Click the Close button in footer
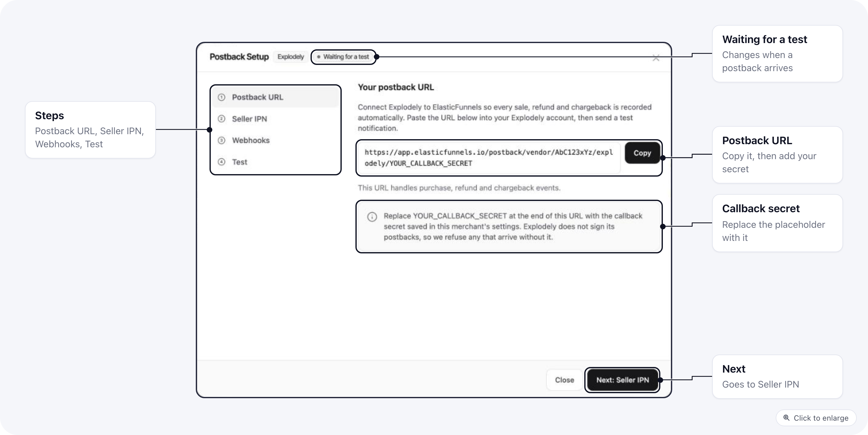The width and height of the screenshot is (868, 435). point(564,380)
